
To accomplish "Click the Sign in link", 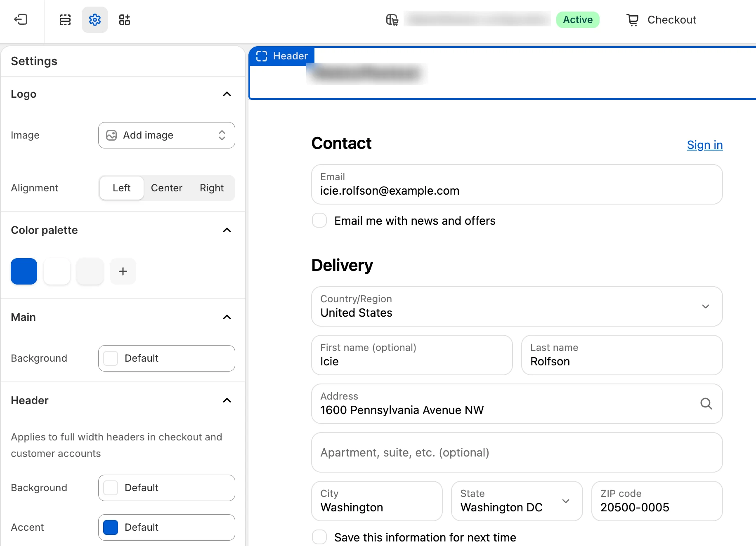I will [705, 145].
